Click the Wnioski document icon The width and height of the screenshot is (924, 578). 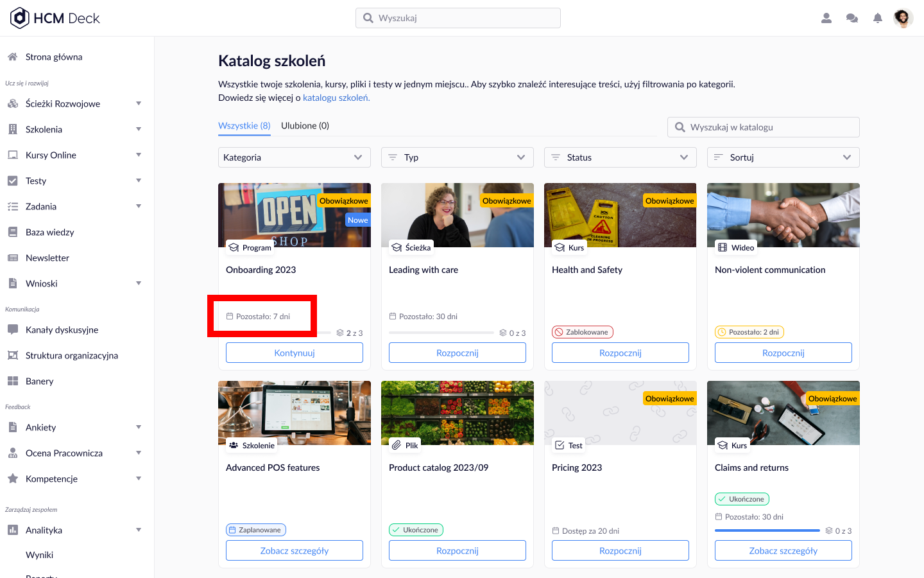pyautogui.click(x=12, y=283)
